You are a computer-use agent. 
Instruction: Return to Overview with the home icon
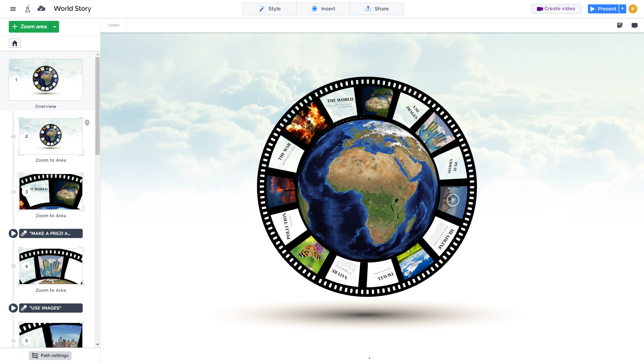pos(14,43)
